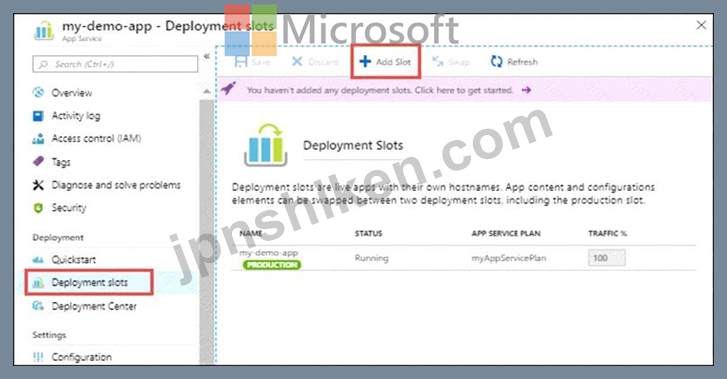Open the Overview menu item
This screenshot has width=727, height=379.
click(71, 93)
